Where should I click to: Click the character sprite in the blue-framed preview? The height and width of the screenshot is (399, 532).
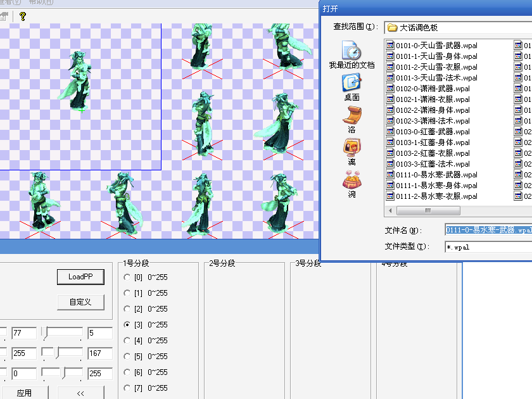pyautogui.click(x=77, y=80)
